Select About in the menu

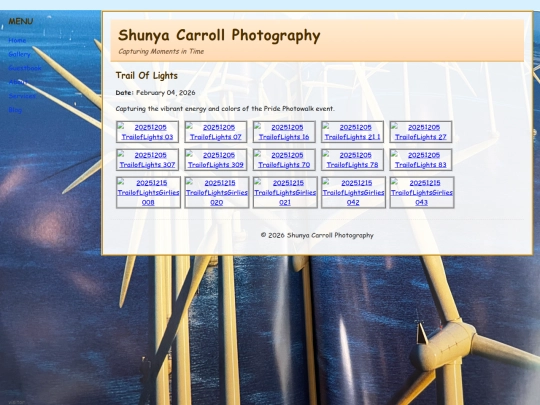[x=18, y=82]
